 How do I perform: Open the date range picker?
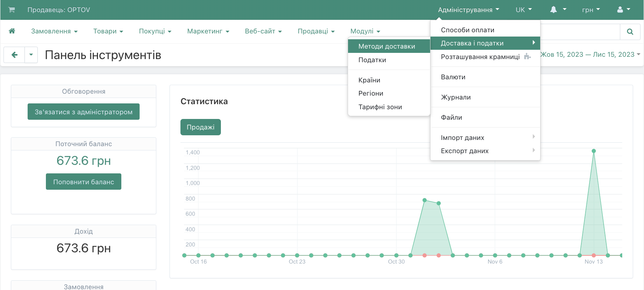(590, 54)
